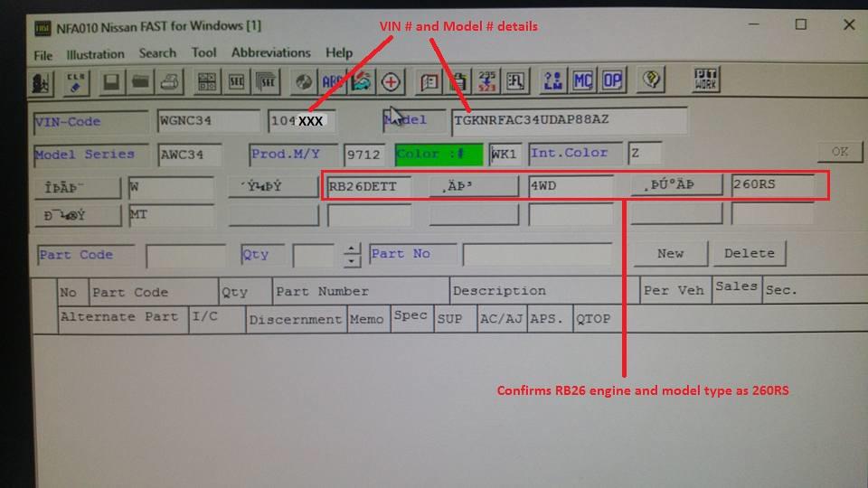Click the AC/AJ column header
Image resolution: width=868 pixels, height=488 pixels.
pos(502,319)
